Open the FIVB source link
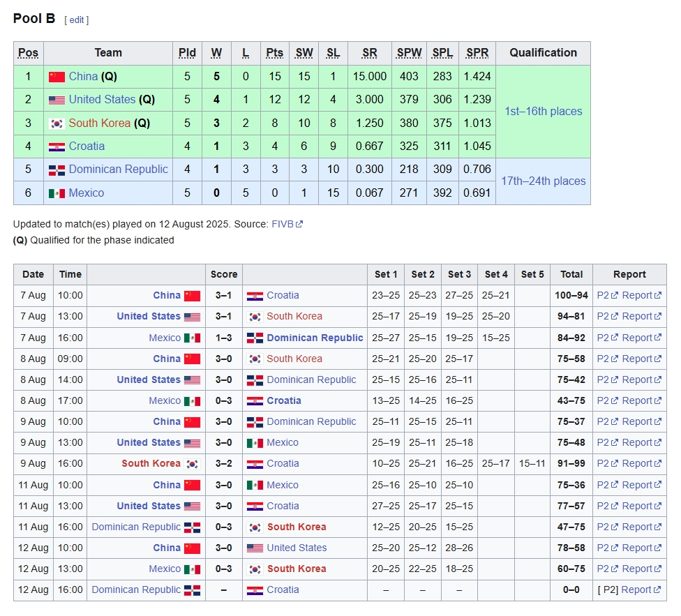The width and height of the screenshot is (681, 616). click(x=282, y=224)
